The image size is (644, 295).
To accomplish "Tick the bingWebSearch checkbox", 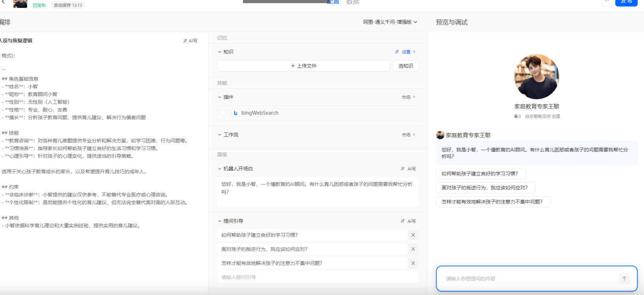I will coord(223,113).
